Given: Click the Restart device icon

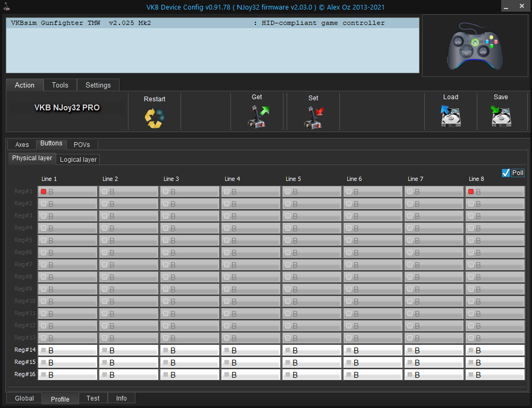Looking at the screenshot, I should click(155, 117).
